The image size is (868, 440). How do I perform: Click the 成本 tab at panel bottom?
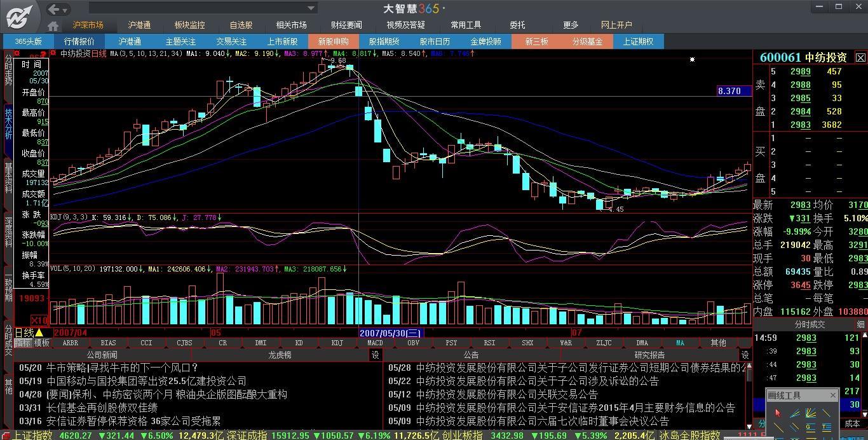point(852,423)
